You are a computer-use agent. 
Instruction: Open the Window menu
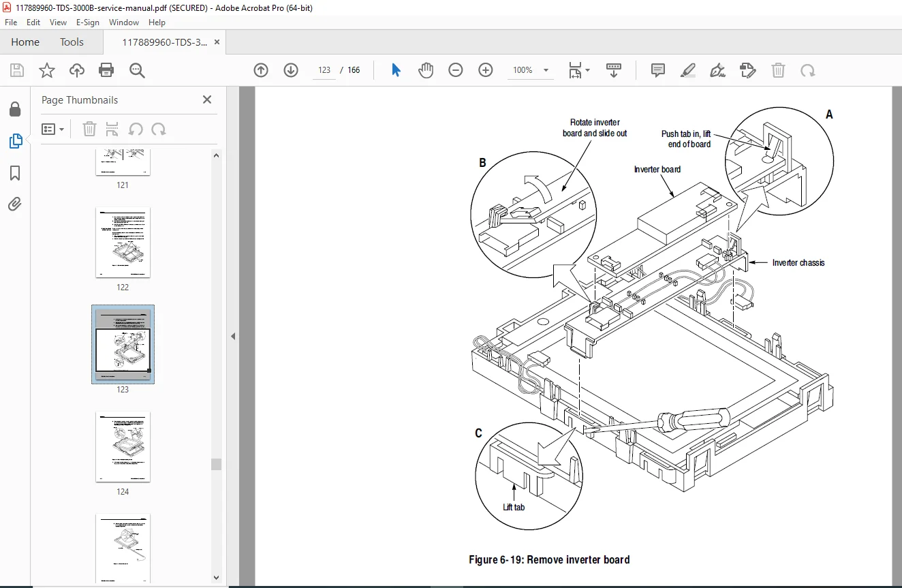coord(124,22)
